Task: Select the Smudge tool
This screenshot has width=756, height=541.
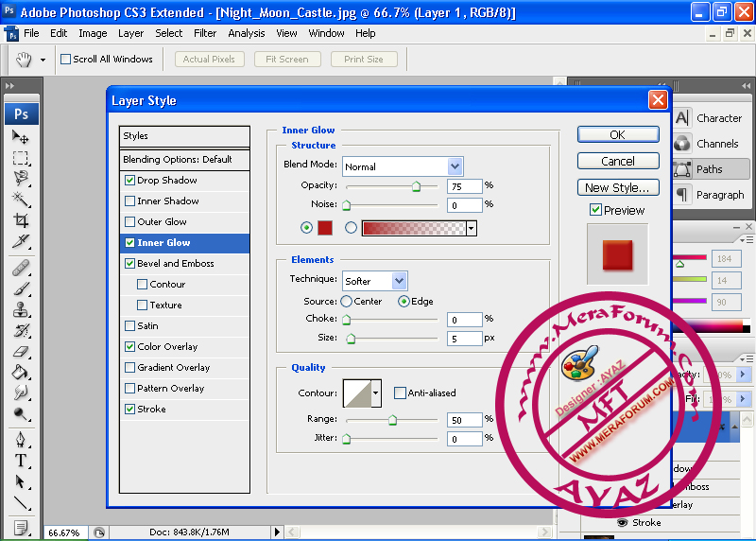Action: (20, 393)
